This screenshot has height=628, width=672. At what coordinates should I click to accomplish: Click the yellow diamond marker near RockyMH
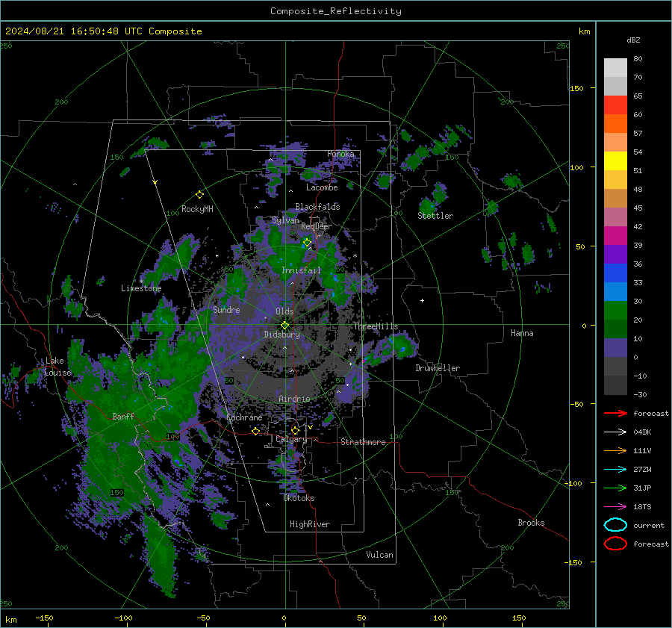pyautogui.click(x=199, y=195)
